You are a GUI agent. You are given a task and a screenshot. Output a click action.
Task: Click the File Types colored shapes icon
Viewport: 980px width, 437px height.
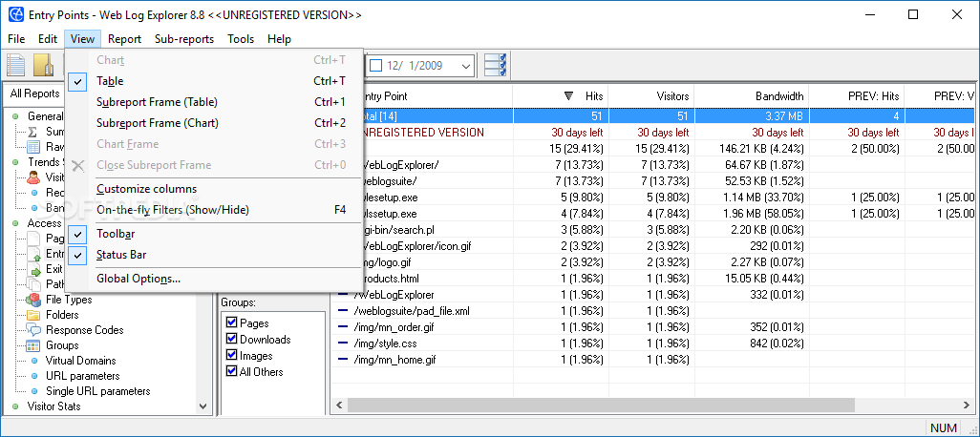pos(33,300)
